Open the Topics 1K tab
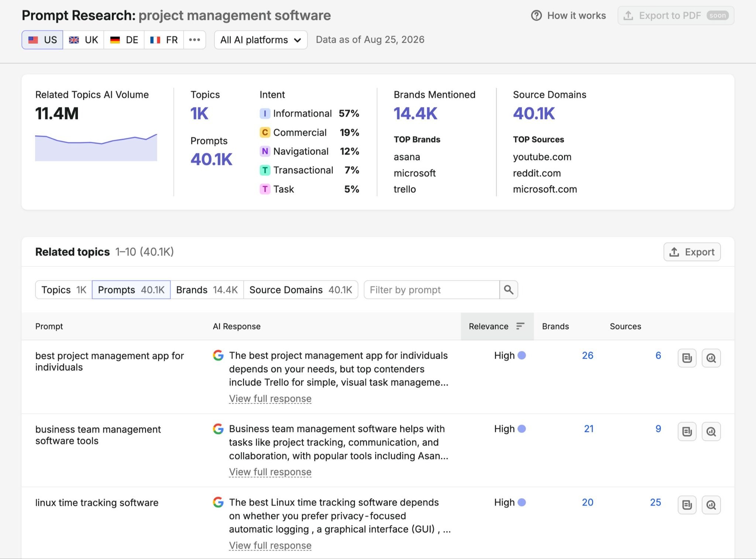Viewport: 756px width, 559px height. (63, 290)
